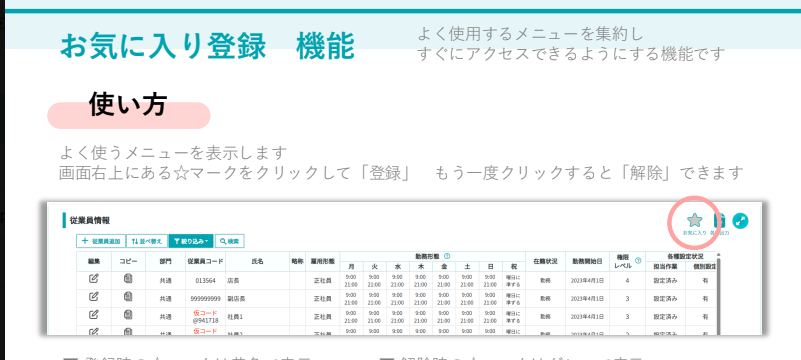Click the fullscreen expand arrows icon
Image resolution: width=801 pixels, height=360 pixels.
[x=740, y=221]
